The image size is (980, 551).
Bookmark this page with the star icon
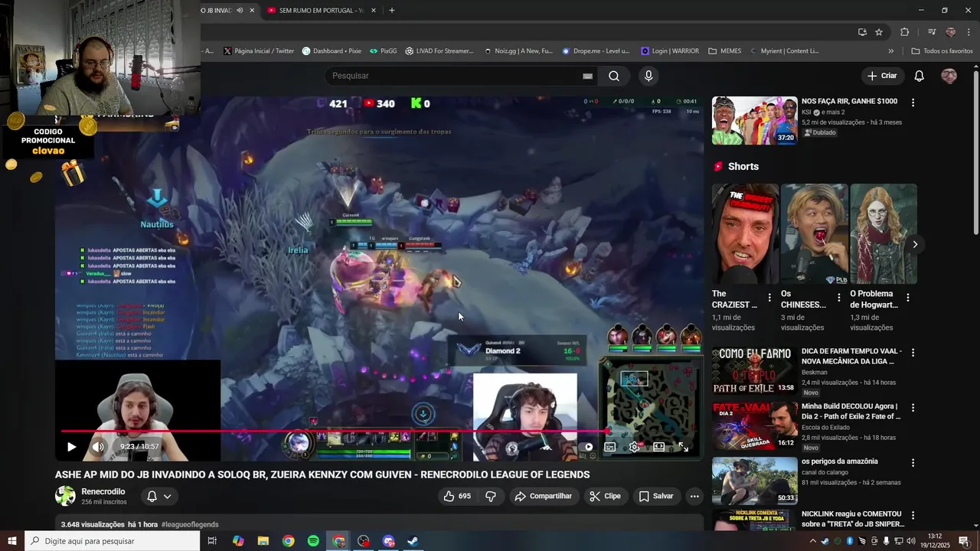[879, 32]
